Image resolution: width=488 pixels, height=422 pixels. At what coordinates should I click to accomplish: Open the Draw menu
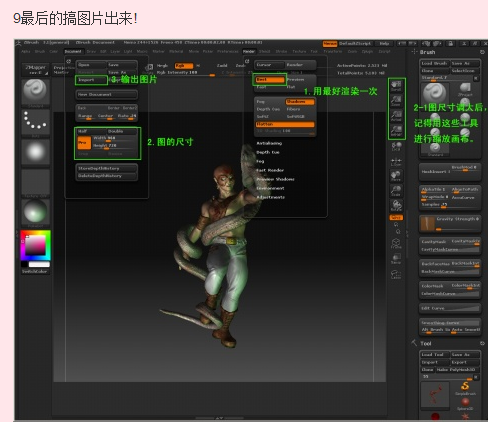click(x=91, y=51)
